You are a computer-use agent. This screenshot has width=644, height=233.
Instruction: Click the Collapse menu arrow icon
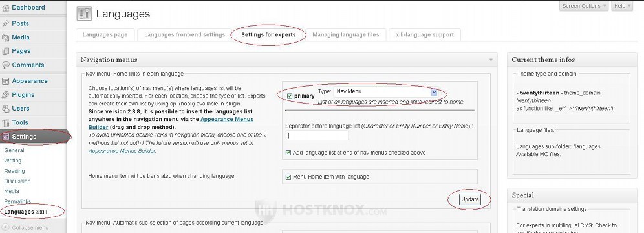pos(5,227)
